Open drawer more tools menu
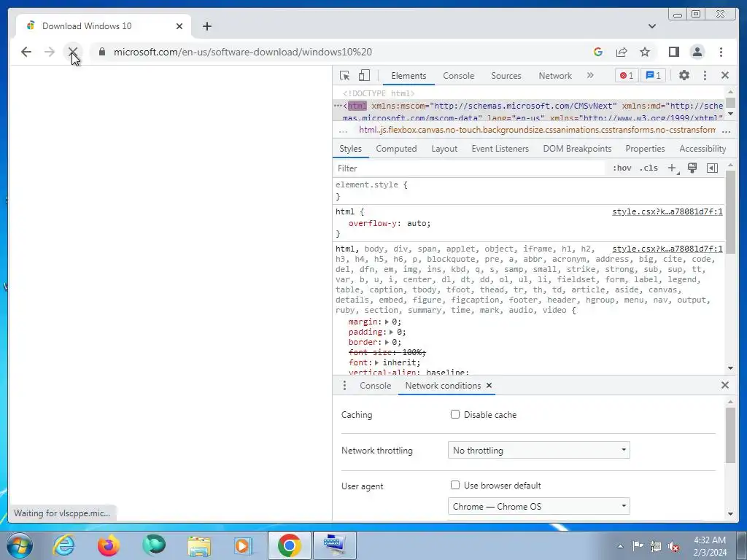The width and height of the screenshot is (747, 560). pos(344,385)
